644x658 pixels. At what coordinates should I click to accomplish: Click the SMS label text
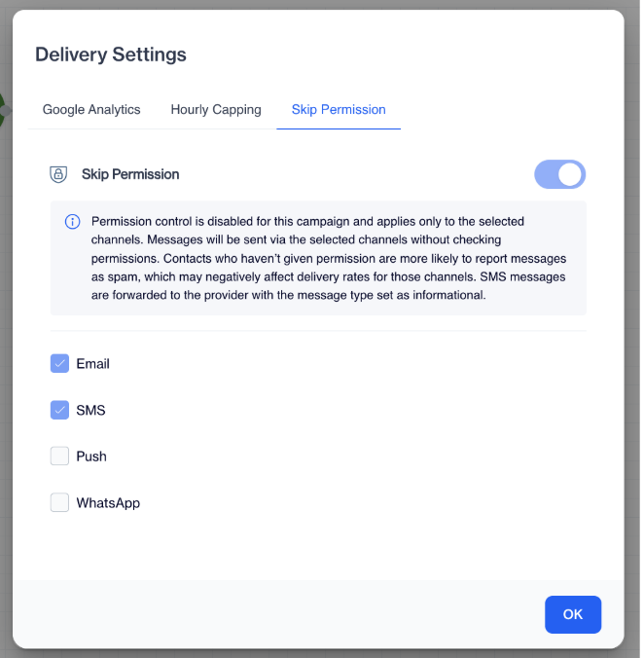coord(90,410)
